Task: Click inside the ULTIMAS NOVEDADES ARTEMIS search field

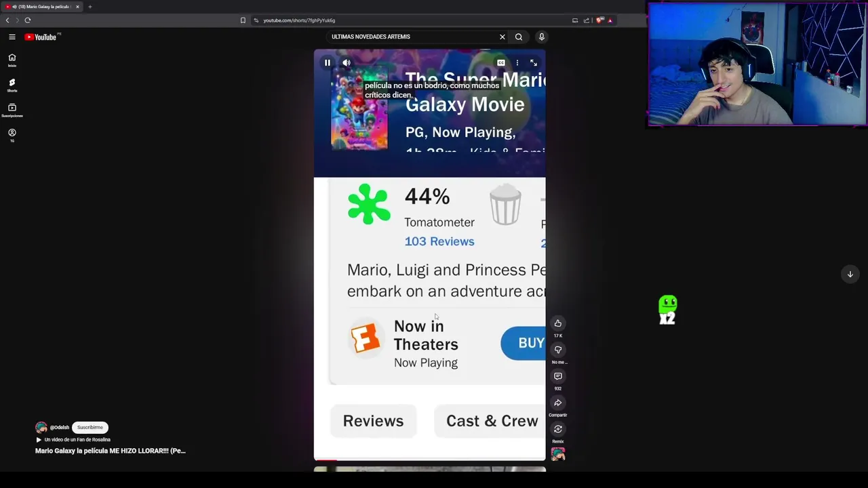Action: 412,37
